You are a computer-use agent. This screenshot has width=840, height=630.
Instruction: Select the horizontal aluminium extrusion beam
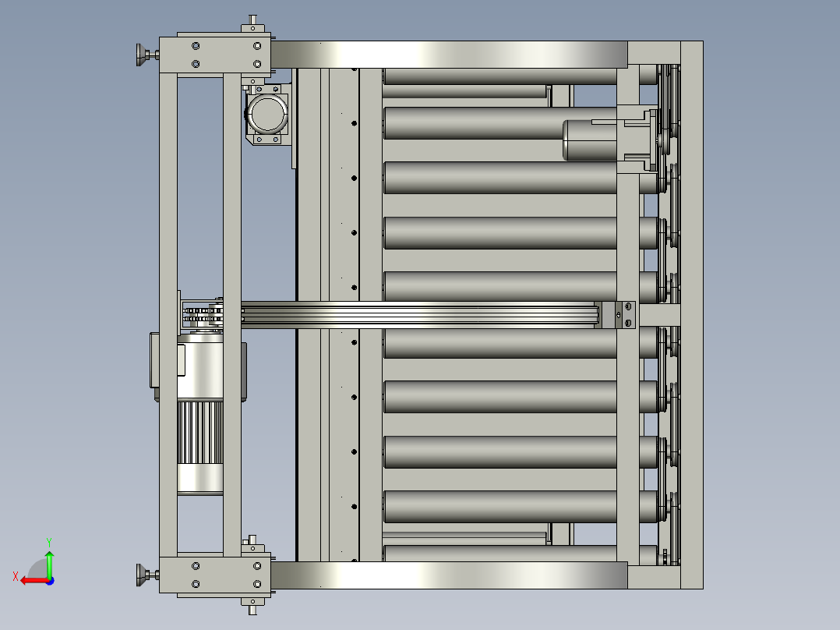point(419,315)
